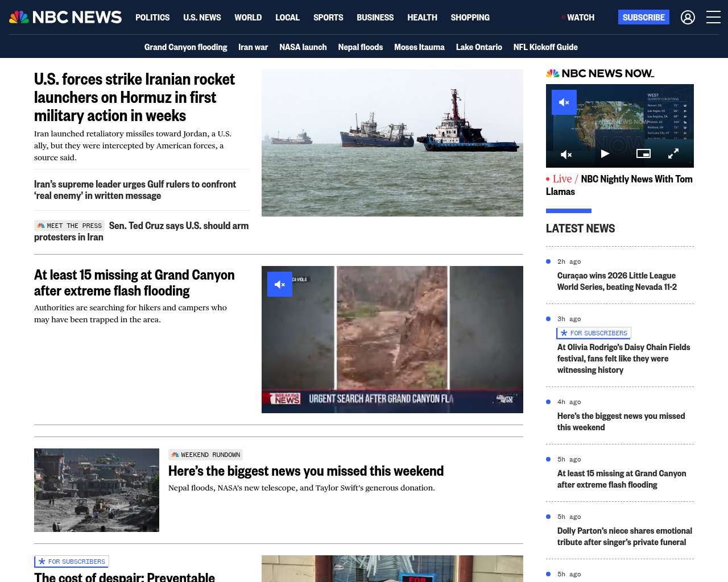728x582 pixels.
Task: Click the Latest News heading
Action: (580, 228)
